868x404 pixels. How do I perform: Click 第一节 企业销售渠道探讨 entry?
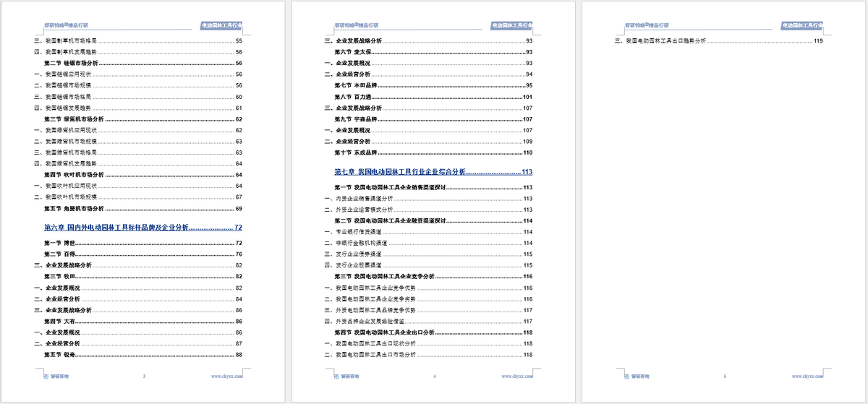click(433, 187)
